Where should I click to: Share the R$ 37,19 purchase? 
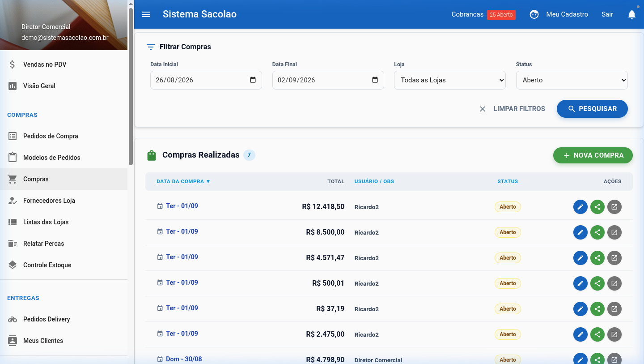click(597, 309)
